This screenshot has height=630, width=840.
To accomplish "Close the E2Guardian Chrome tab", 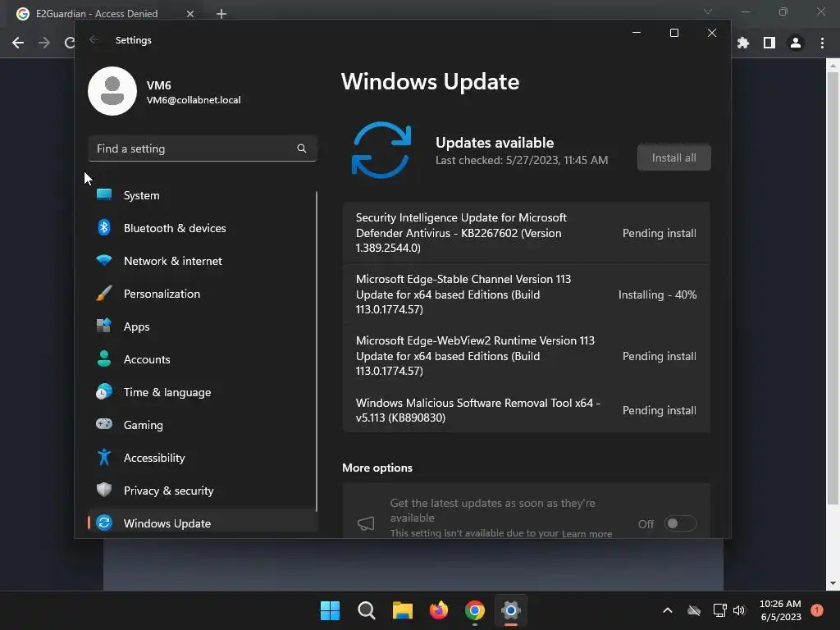I will (x=190, y=14).
